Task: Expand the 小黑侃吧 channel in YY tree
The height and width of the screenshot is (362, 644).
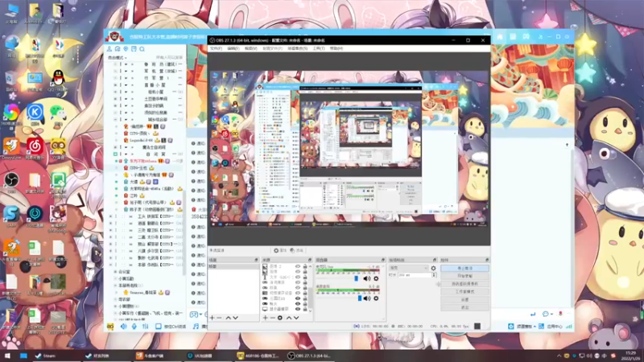Action: click(115, 306)
